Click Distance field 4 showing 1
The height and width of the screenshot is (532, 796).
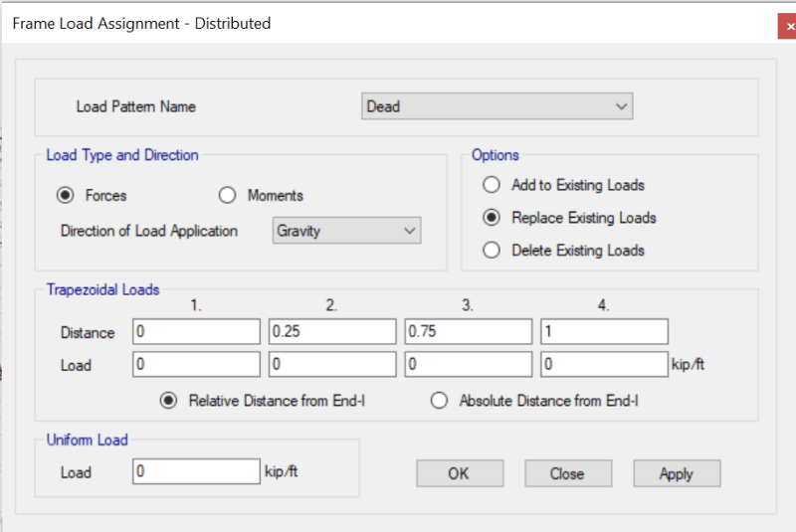click(x=605, y=332)
